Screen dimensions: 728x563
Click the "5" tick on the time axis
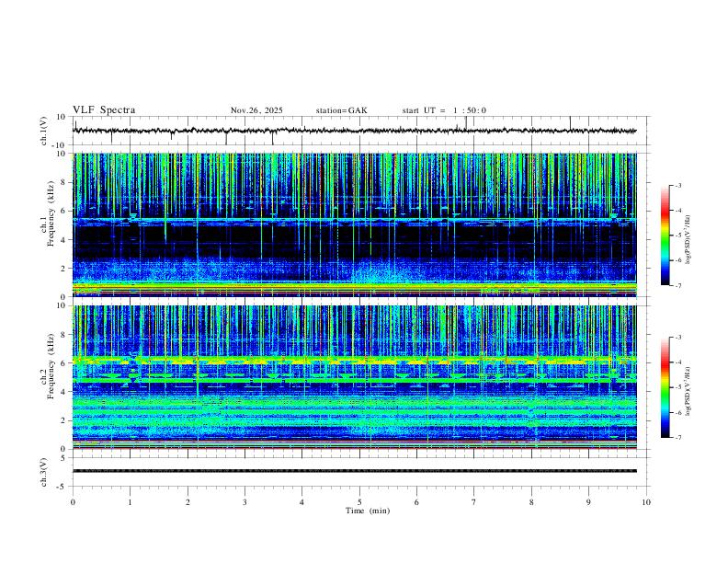pyautogui.click(x=359, y=502)
